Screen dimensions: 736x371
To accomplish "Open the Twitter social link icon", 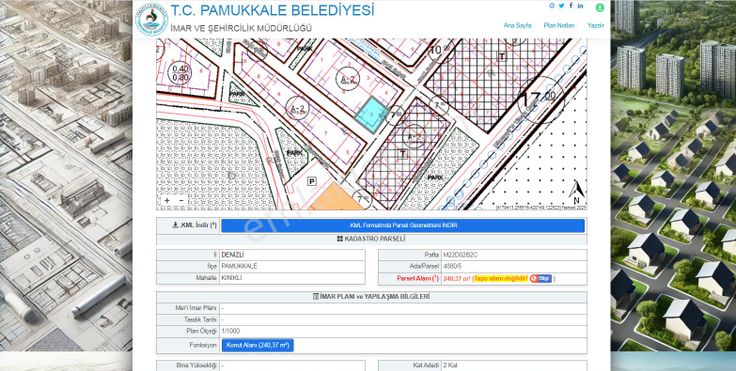I will [561, 6].
